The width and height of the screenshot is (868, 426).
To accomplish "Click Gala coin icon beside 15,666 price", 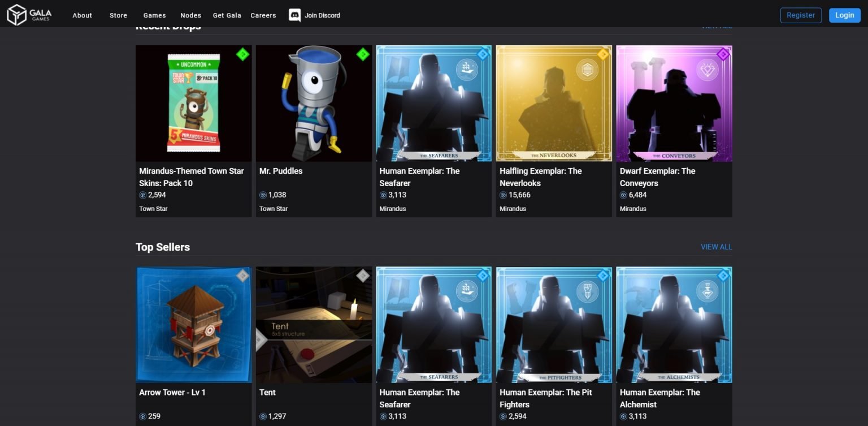I will 503,195.
